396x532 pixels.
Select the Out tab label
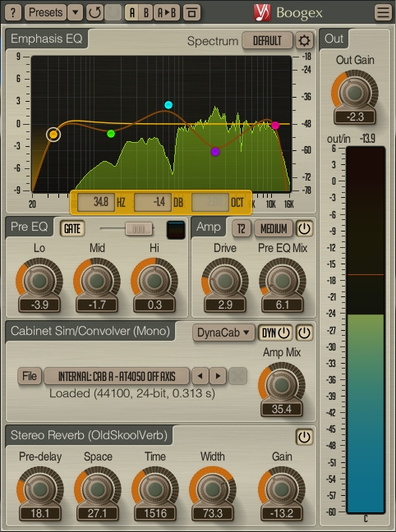334,39
